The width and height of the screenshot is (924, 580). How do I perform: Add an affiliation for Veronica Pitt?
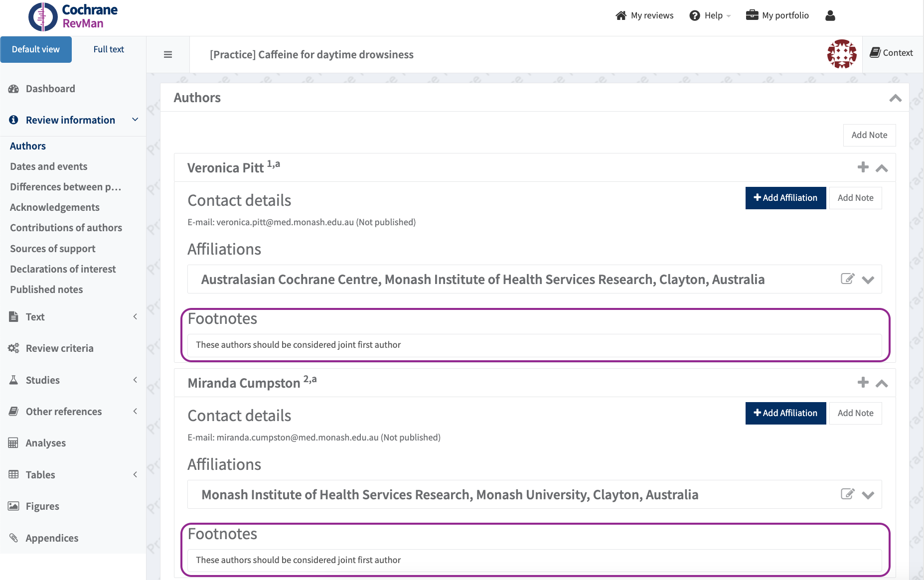pos(785,198)
